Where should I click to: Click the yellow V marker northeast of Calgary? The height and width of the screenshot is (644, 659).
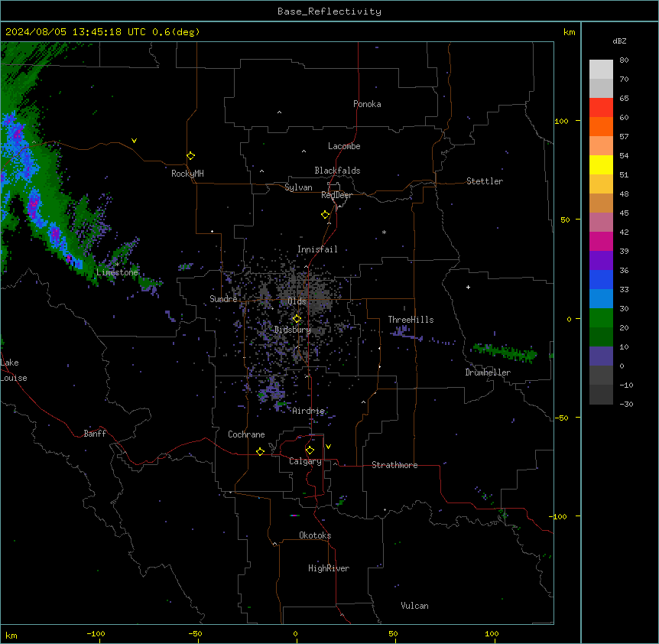(x=328, y=447)
